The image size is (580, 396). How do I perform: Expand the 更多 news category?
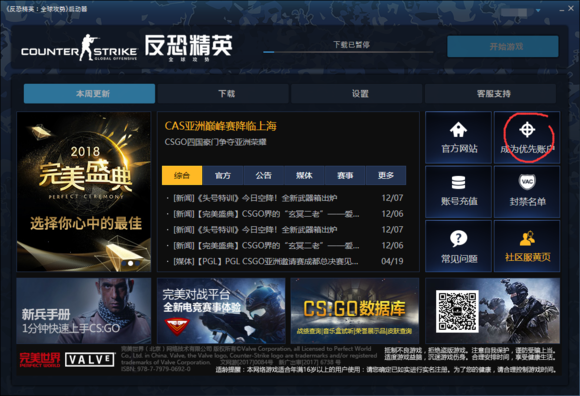coord(386,175)
